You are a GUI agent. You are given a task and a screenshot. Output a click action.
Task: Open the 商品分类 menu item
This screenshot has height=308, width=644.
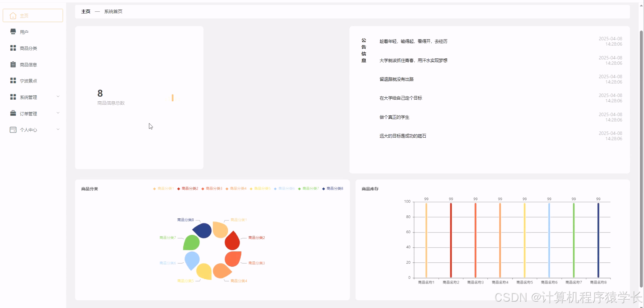[x=33, y=48]
